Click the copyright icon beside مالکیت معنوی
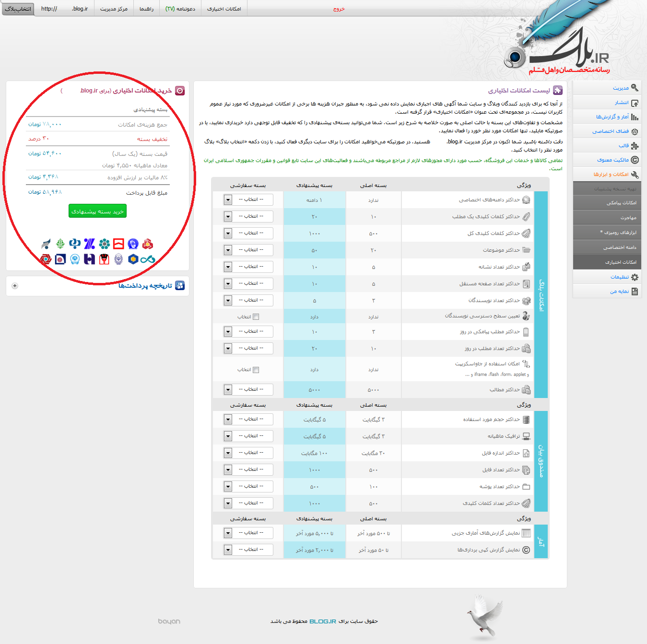 point(635,160)
